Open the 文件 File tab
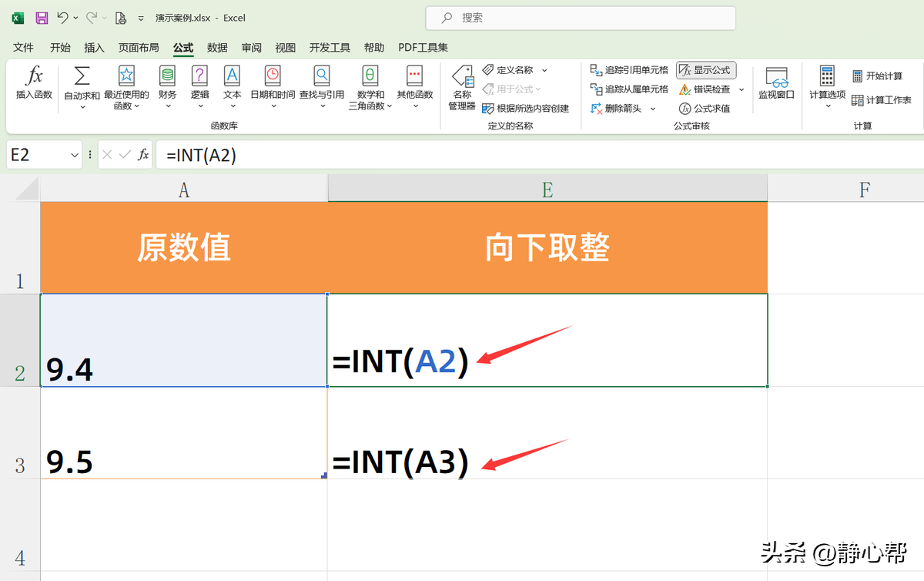924x581 pixels. (23, 48)
